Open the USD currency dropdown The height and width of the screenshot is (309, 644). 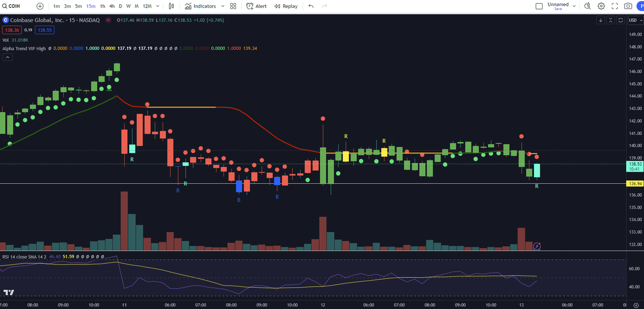635,20
